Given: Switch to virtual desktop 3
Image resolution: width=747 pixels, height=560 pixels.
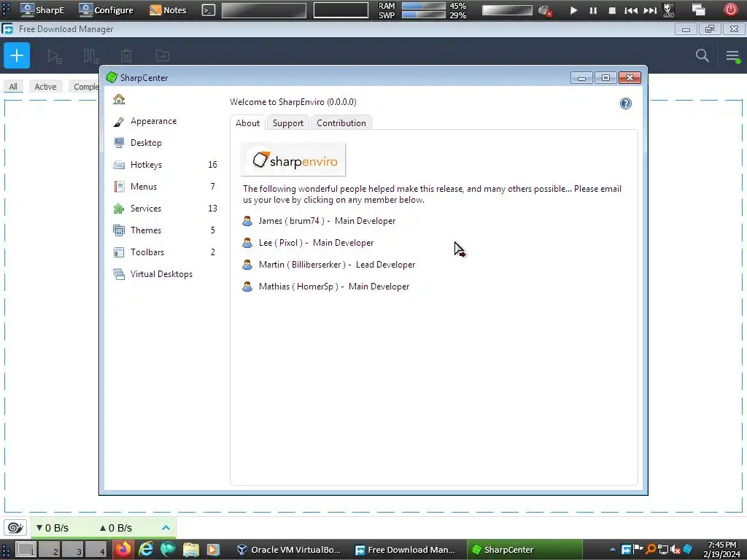Looking at the screenshot, I should (73, 550).
